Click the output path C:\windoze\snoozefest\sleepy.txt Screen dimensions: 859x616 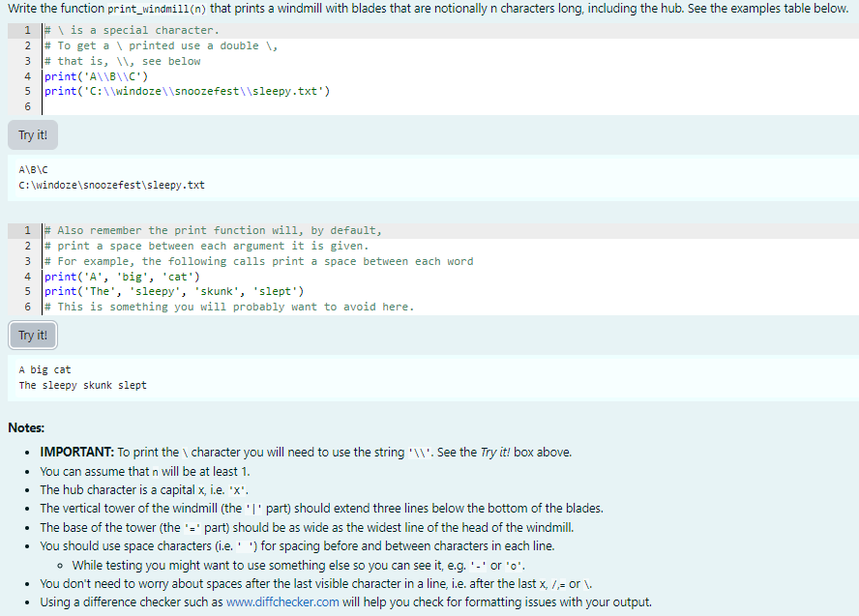(111, 184)
